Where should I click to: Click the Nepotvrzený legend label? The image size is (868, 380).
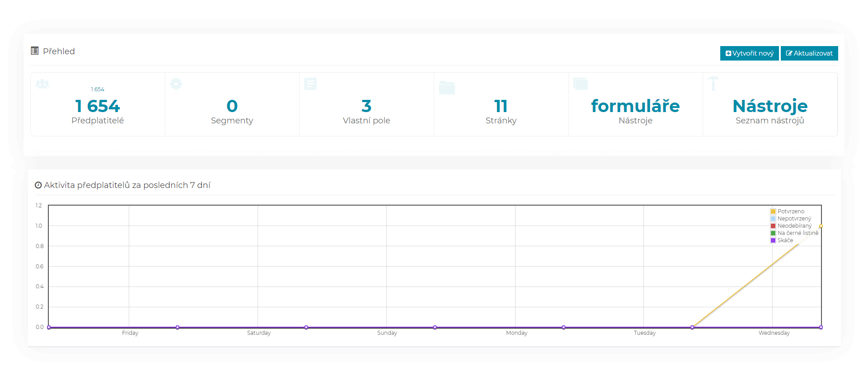coord(794,219)
